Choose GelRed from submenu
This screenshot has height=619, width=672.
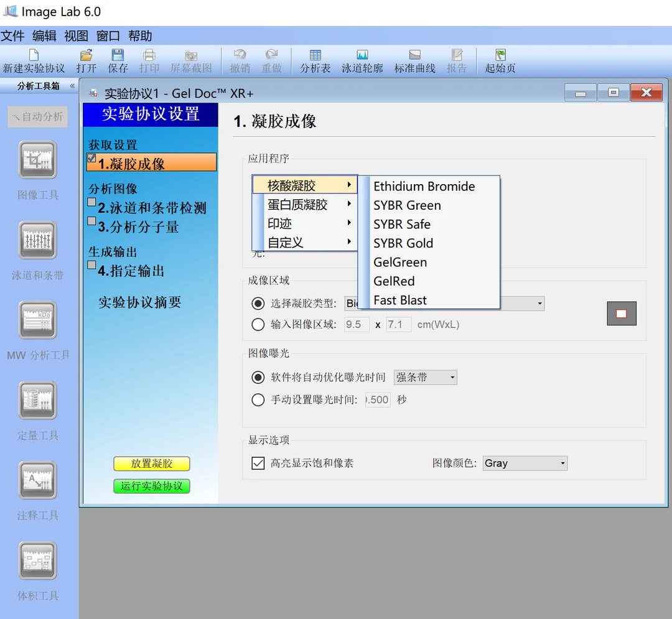[429, 281]
